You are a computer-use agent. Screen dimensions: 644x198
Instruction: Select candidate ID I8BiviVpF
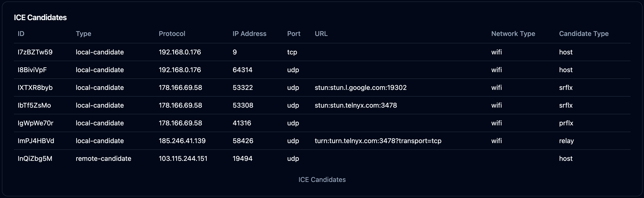32,70
